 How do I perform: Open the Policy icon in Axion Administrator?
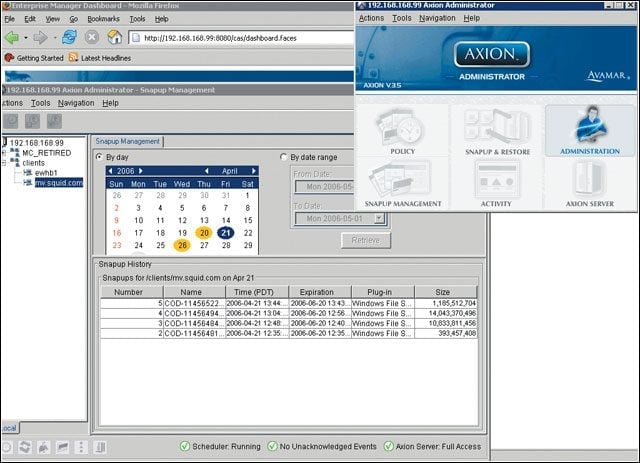(402, 131)
